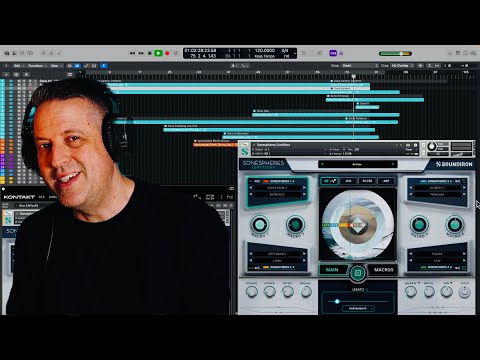This screenshot has height=360, width=480.
Task: Open the Portamento mode dropdown
Action: [358, 309]
